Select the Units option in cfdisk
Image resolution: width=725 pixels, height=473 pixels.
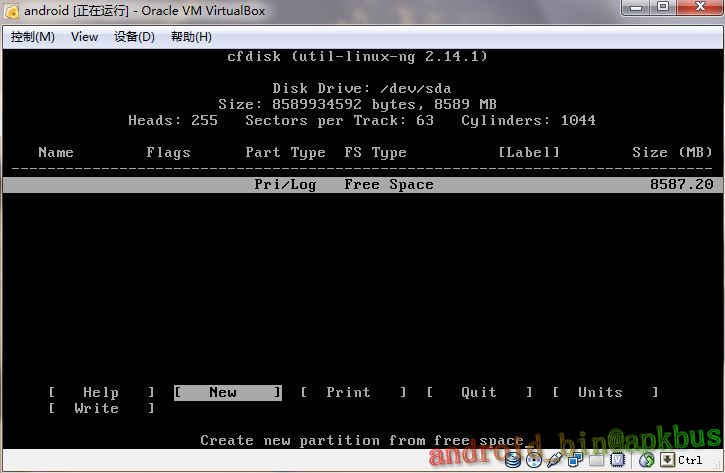tap(605, 393)
